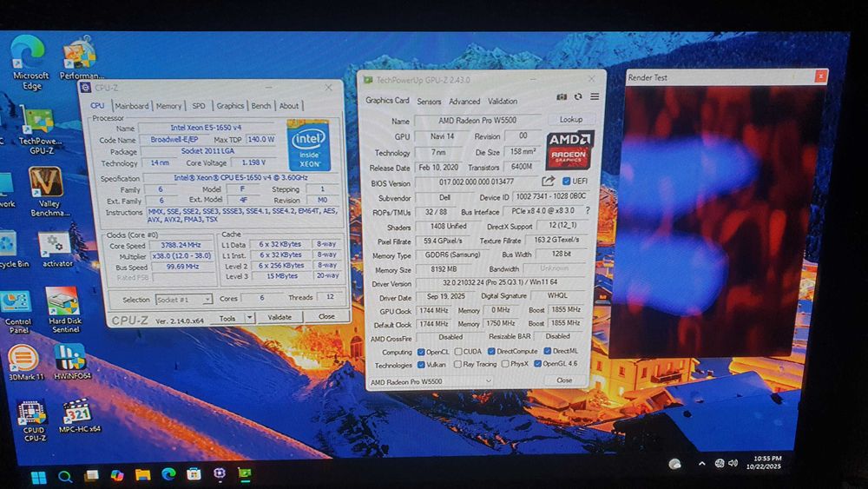Toggle the DirectML checkbox

click(548, 351)
